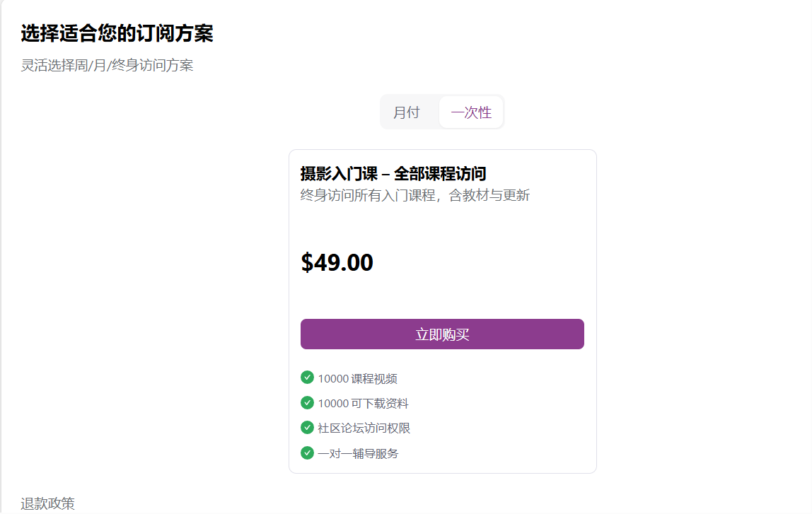Click the 灵活选择周/月/终身访问方案 subtitle
This screenshot has height=514, width=812.
(x=107, y=66)
